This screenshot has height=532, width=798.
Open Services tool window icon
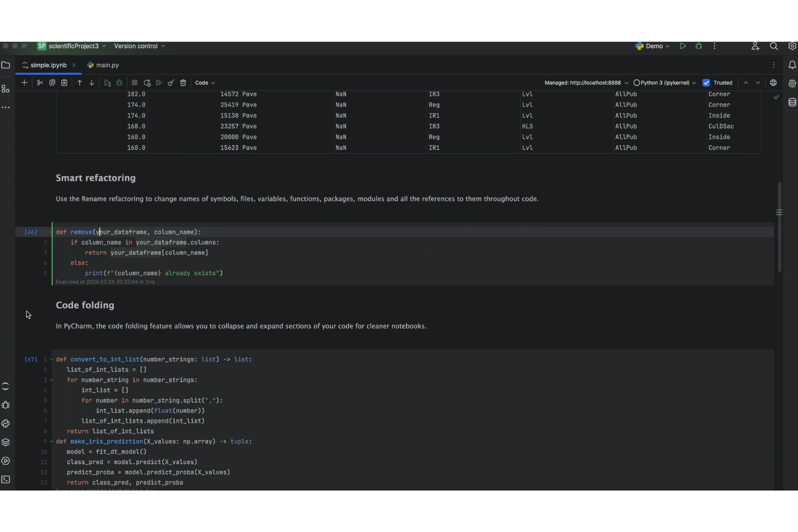(6, 461)
